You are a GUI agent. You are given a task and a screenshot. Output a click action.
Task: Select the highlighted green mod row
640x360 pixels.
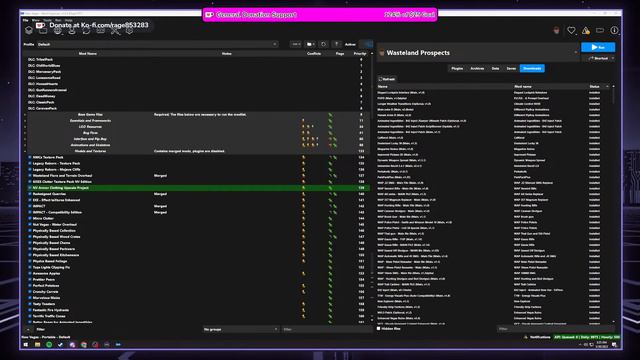[197, 188]
